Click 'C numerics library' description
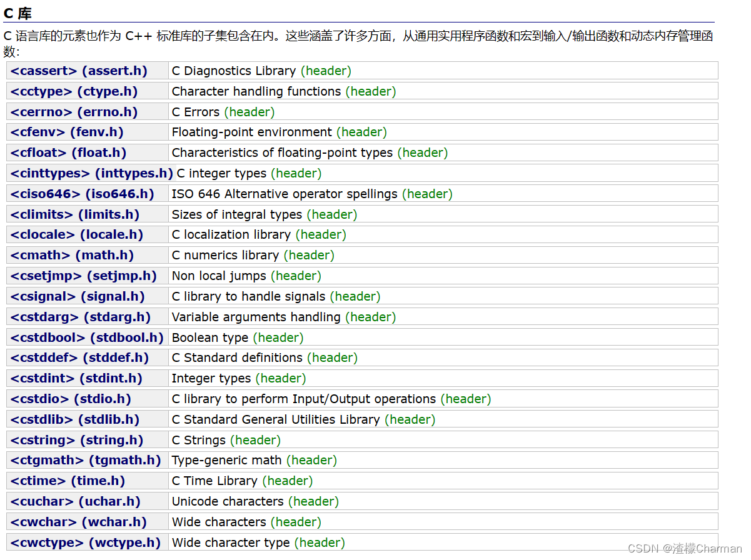 [225, 255]
